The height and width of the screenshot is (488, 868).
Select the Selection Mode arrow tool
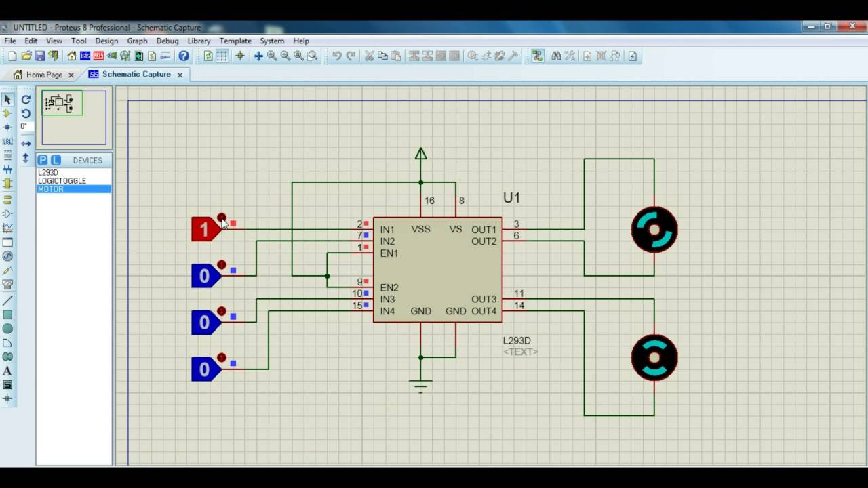(x=7, y=100)
